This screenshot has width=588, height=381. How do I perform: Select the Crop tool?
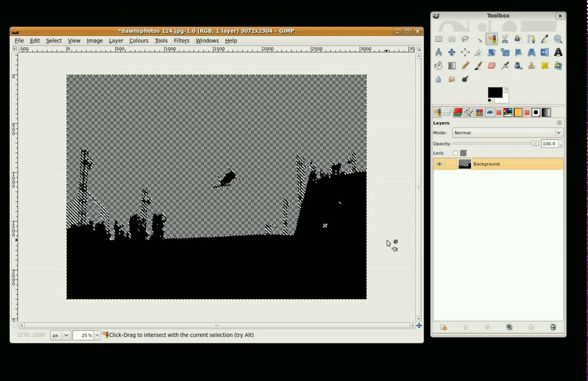[478, 52]
